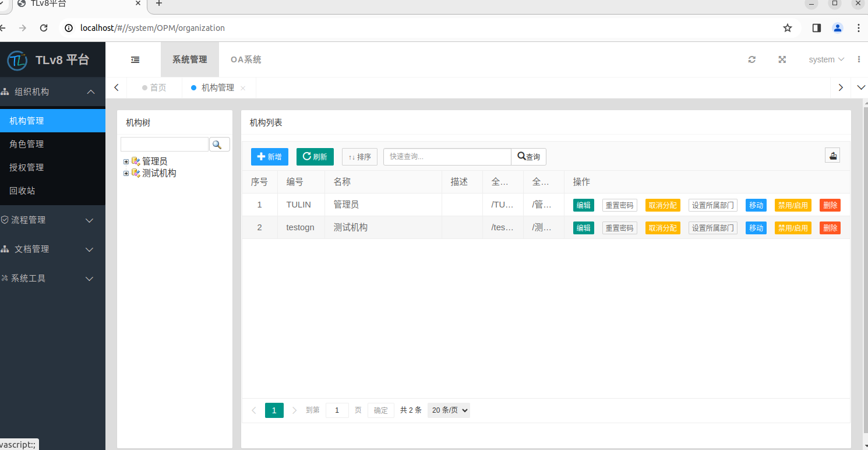
Task: Toggle fullscreen with the expand icon
Action: click(x=782, y=59)
